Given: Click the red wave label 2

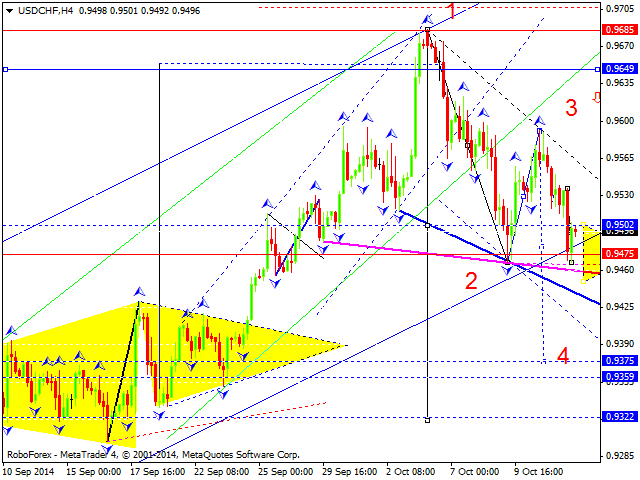Looking at the screenshot, I should point(470,280).
